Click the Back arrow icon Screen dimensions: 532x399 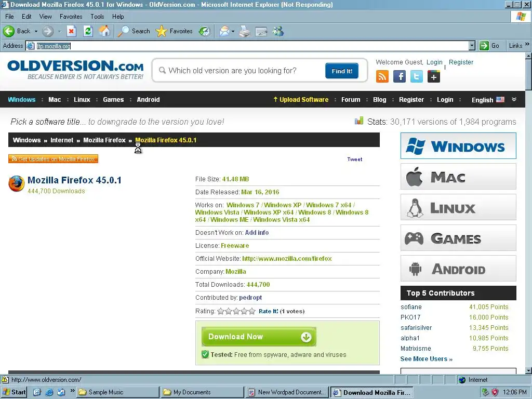(x=9, y=31)
